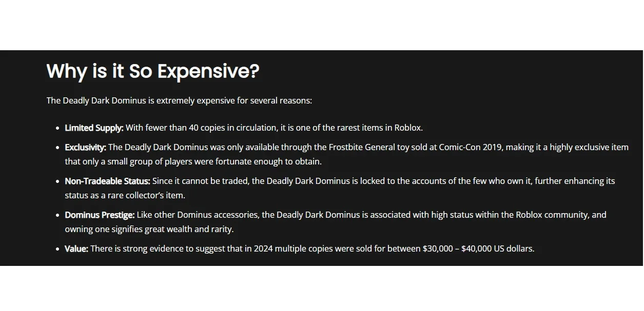Select the bold "Dominus Prestige:" label
The height and width of the screenshot is (311, 644).
pos(100,215)
